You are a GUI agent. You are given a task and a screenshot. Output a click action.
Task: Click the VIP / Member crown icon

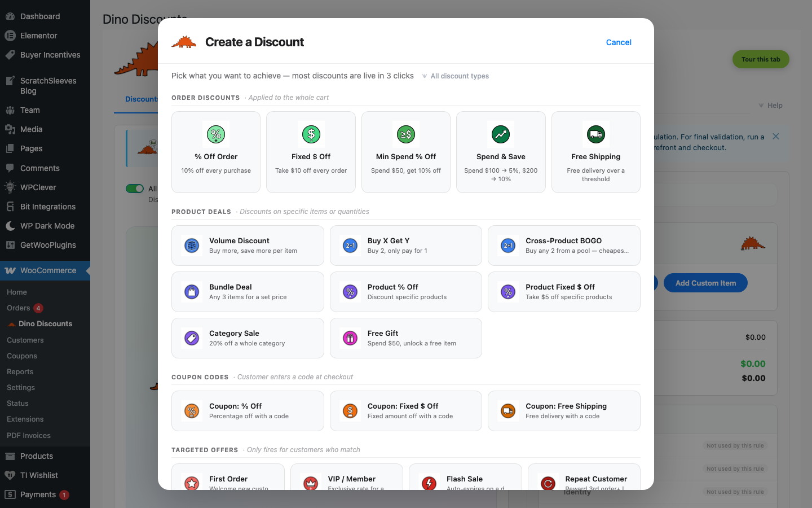311,483
